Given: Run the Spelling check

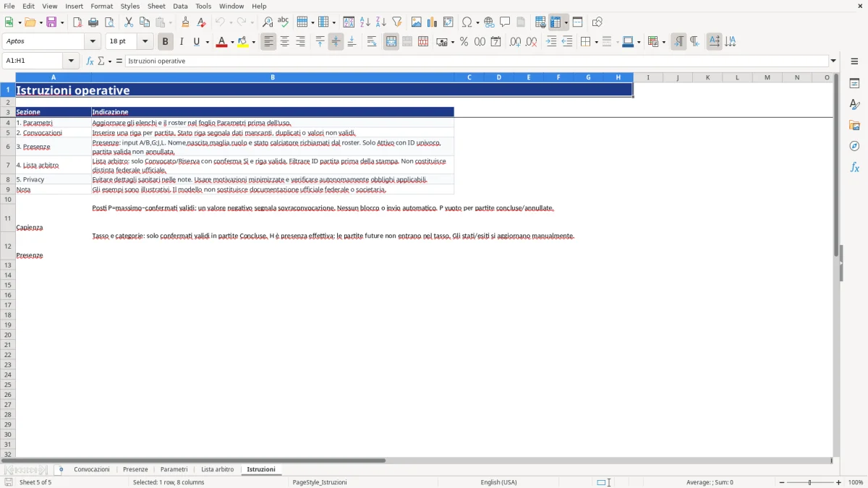Looking at the screenshot, I should click(284, 22).
